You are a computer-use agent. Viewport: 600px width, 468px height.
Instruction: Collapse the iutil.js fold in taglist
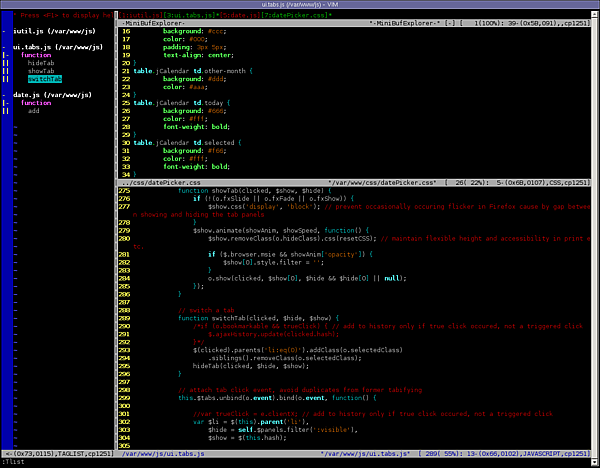coord(4,32)
